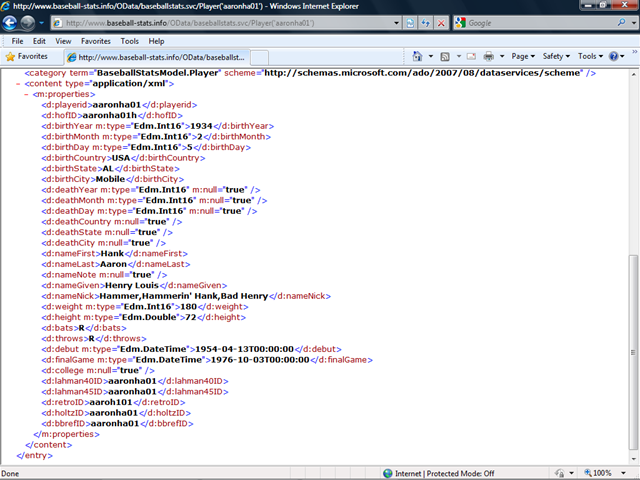Click the BaseballStatsModel.Player category term
This screenshot has width=640, height=480.
point(158,73)
